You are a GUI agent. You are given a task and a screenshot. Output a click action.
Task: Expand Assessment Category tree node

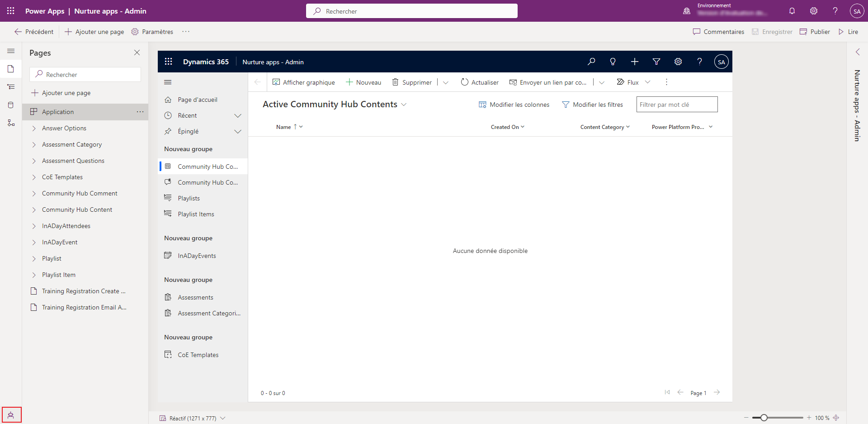tap(34, 145)
